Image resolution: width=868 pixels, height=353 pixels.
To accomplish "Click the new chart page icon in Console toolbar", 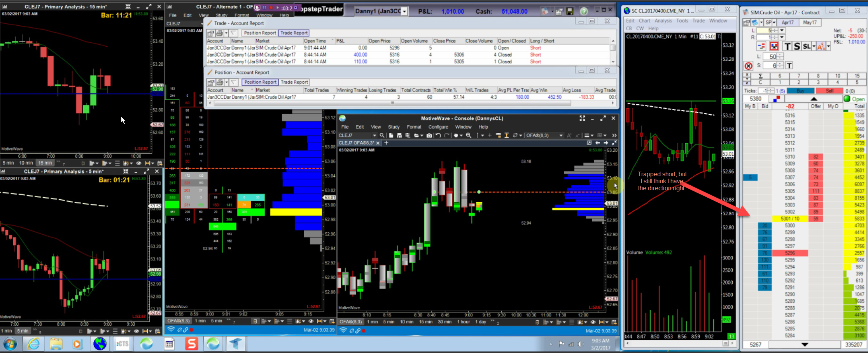I will (391, 135).
